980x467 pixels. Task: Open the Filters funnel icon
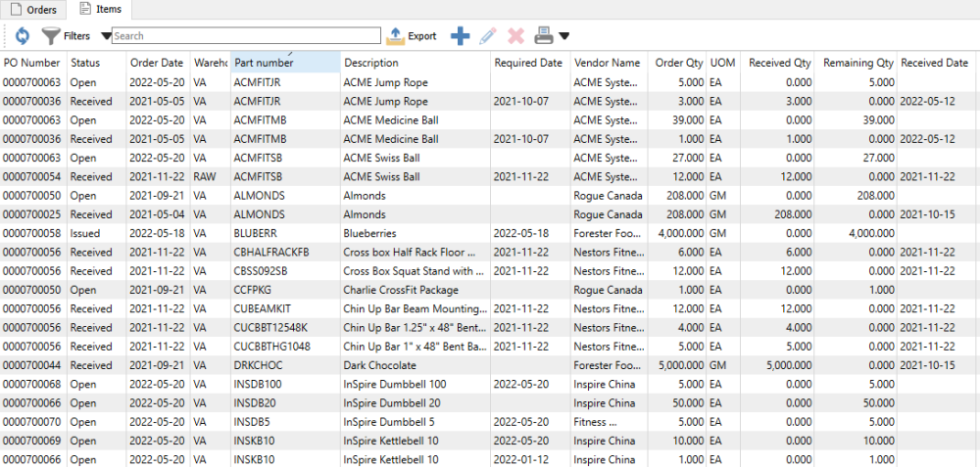tap(51, 35)
